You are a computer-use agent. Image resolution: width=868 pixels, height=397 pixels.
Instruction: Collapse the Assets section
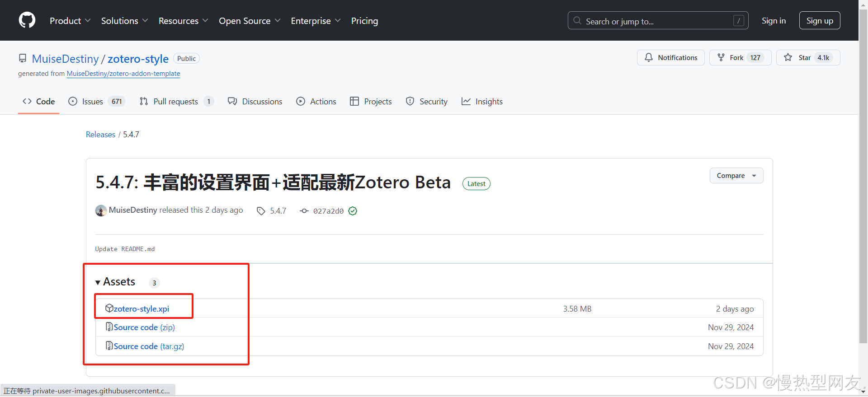pyautogui.click(x=115, y=282)
